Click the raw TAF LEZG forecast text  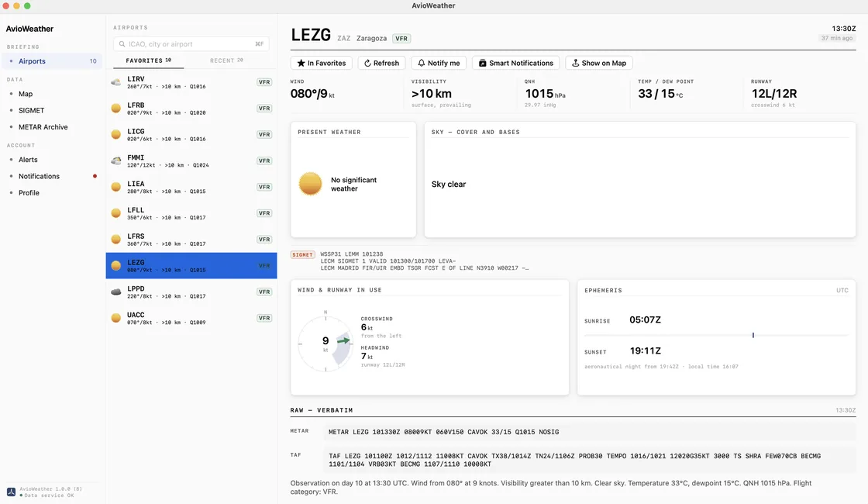click(574, 461)
